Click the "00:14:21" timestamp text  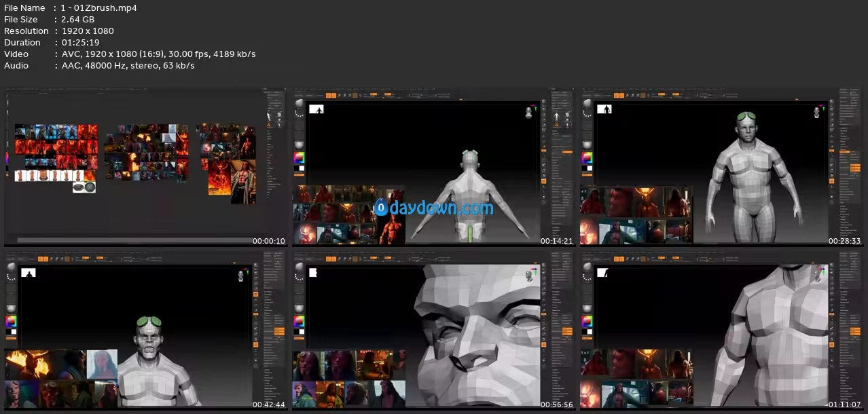(557, 241)
